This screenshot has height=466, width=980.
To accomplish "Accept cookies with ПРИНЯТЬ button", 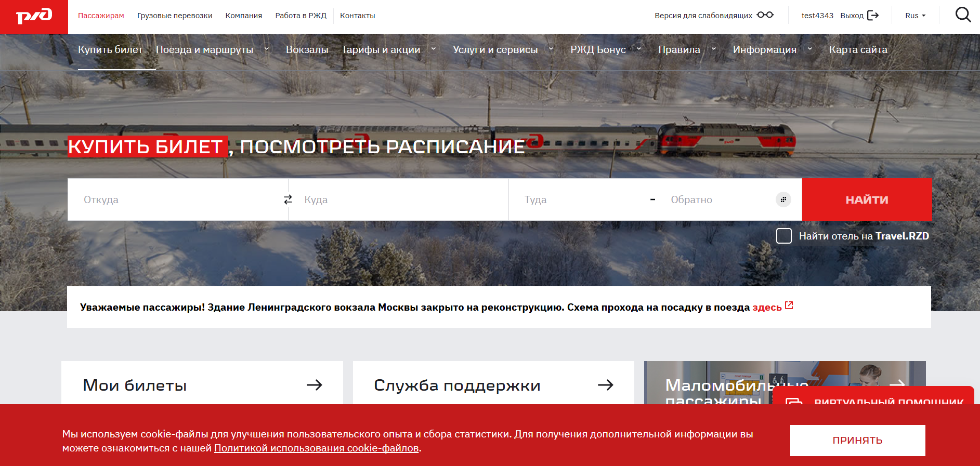I will (858, 441).
